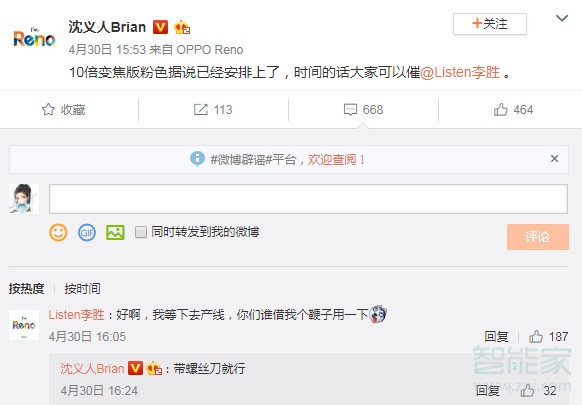The width and height of the screenshot is (582, 405).
Task: Submit with the orange 评论 button
Action: (x=537, y=236)
